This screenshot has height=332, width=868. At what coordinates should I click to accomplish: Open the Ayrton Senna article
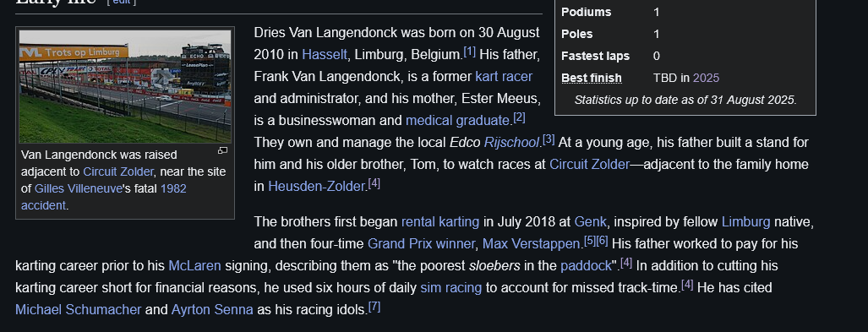212,310
